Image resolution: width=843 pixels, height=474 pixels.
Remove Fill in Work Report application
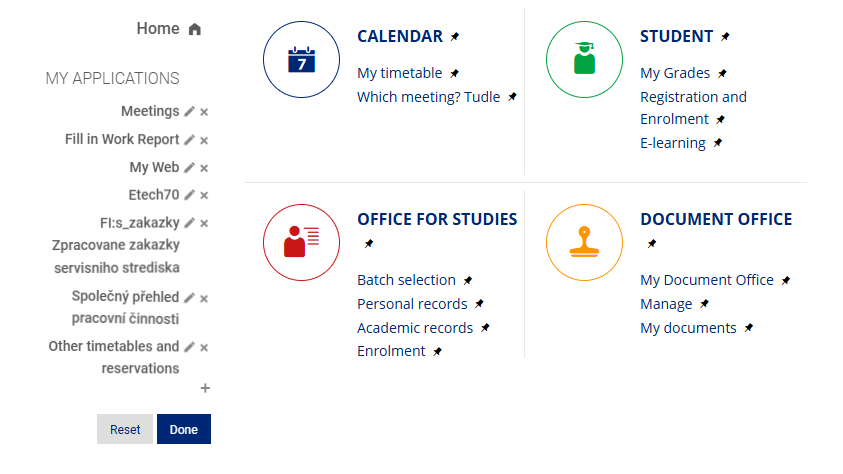pos(204,140)
